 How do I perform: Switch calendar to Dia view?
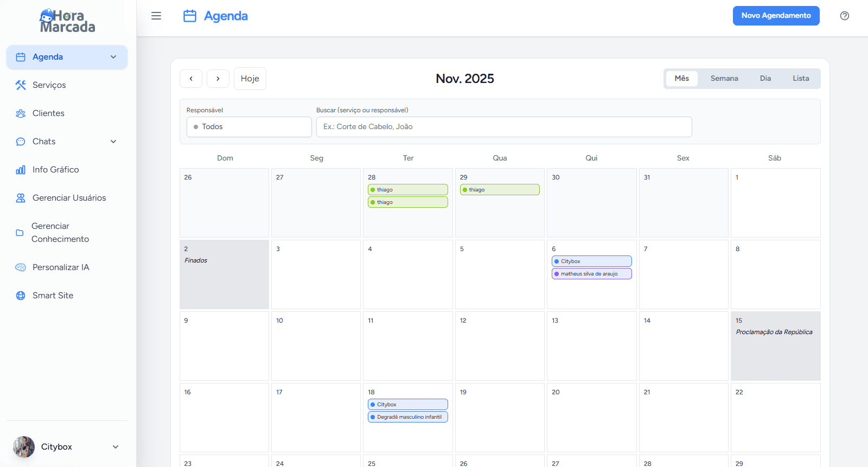click(765, 79)
